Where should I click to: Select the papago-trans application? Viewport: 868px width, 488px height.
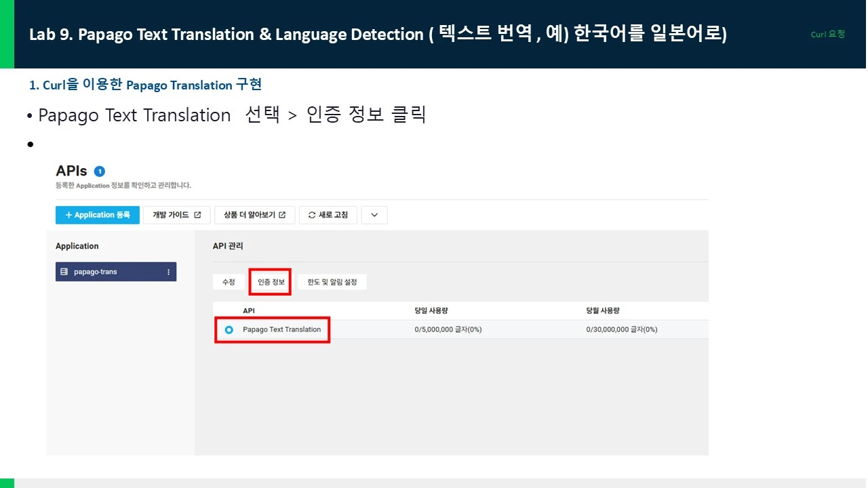pyautogui.click(x=116, y=272)
